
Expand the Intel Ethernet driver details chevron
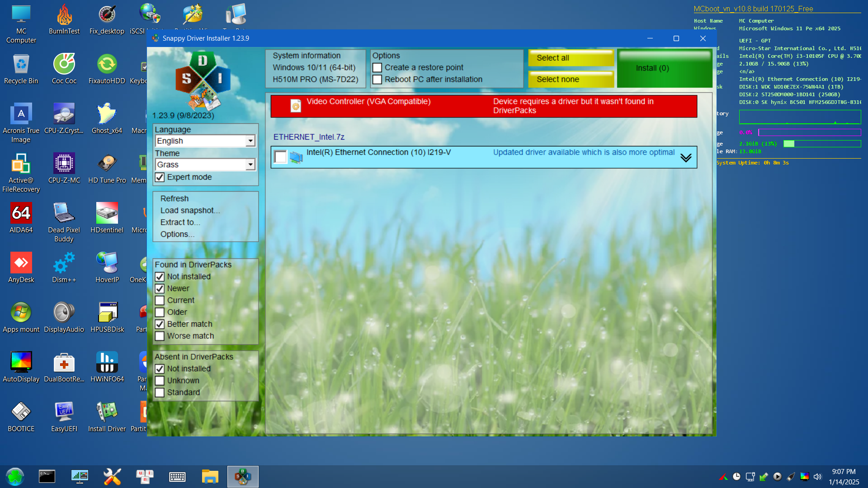coord(686,158)
